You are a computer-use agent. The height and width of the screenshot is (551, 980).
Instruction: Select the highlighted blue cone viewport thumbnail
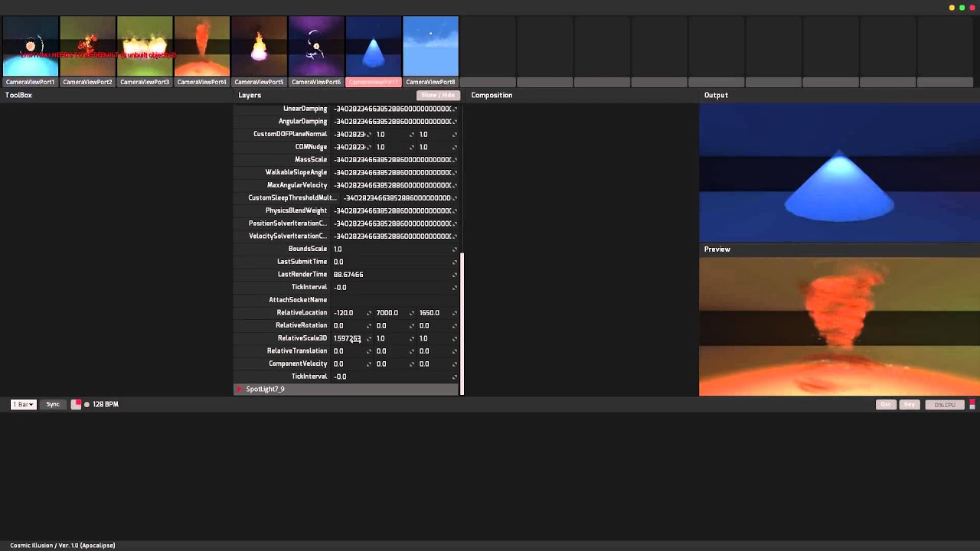(374, 47)
